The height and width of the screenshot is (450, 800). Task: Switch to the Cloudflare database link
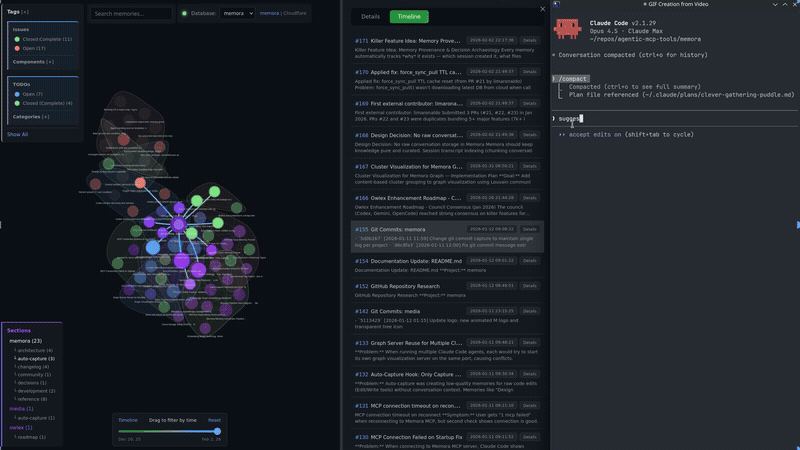[x=295, y=13]
